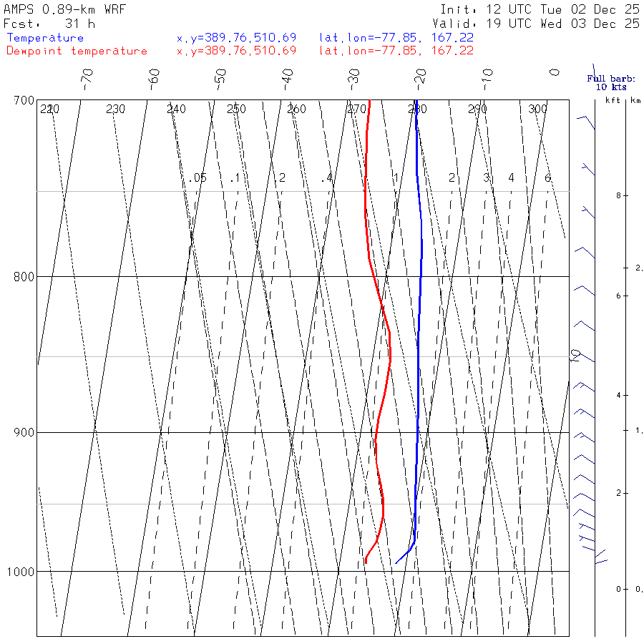Screen dimensions: 644x644
Task: Click the "km" height scale header
Action: click(635, 101)
